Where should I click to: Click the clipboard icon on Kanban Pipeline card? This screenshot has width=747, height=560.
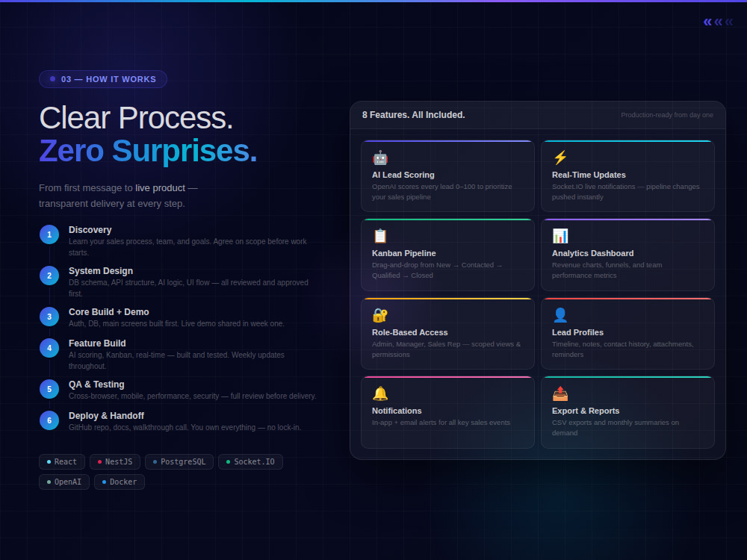click(379, 236)
